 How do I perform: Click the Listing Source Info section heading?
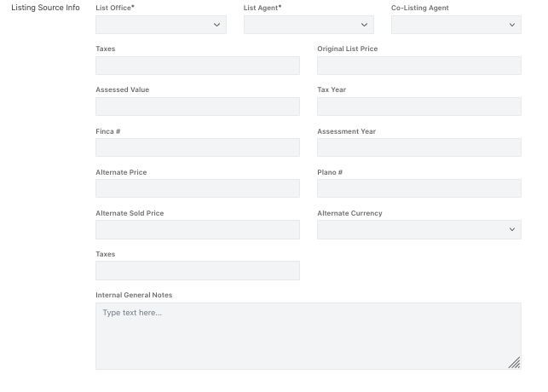45,8
